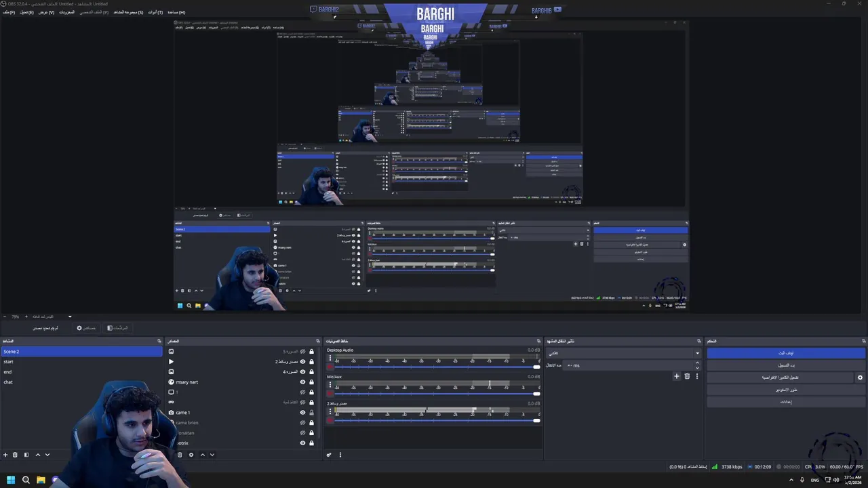Viewport: 868px width, 488px height.
Task: Pop out the Audio Mixer dock with the float icon
Action: coord(540,341)
